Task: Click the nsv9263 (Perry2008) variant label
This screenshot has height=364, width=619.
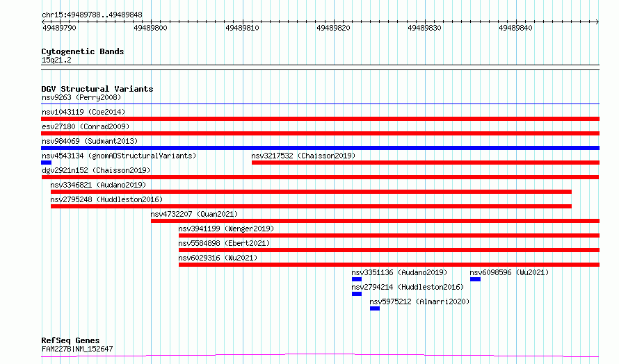Action: point(81,97)
